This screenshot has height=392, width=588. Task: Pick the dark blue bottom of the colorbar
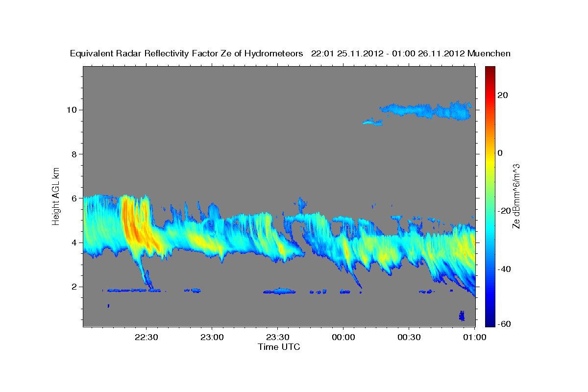[x=490, y=321]
